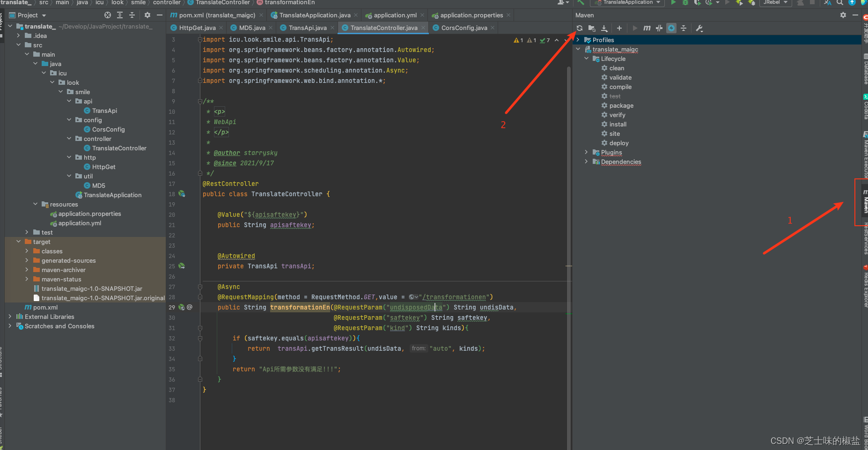This screenshot has width=868, height=450.
Task: Generate sources and update folders in Maven
Action: [592, 28]
